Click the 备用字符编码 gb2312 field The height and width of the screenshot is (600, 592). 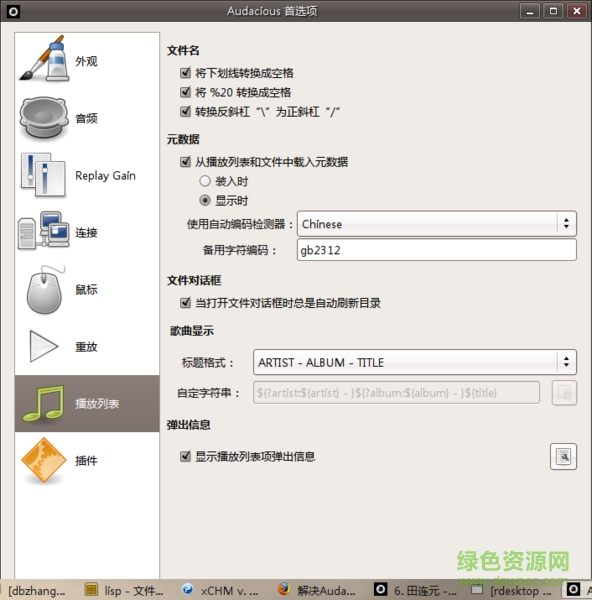click(437, 250)
